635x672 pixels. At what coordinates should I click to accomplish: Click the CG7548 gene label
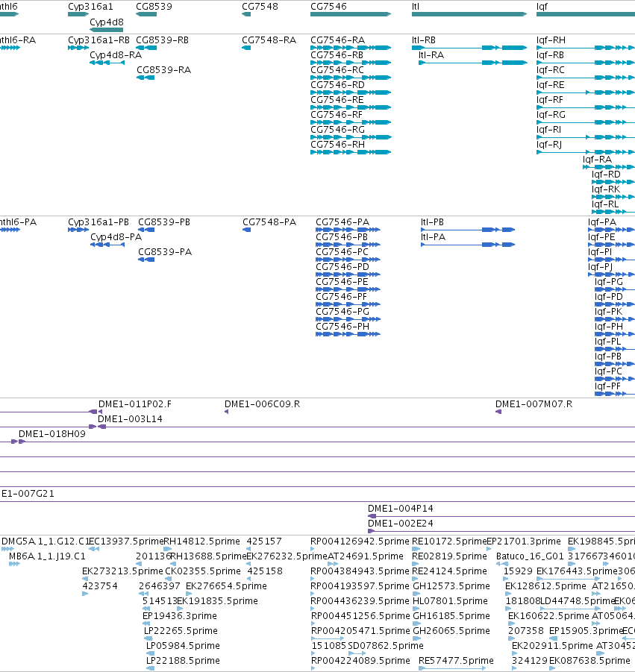click(x=260, y=7)
